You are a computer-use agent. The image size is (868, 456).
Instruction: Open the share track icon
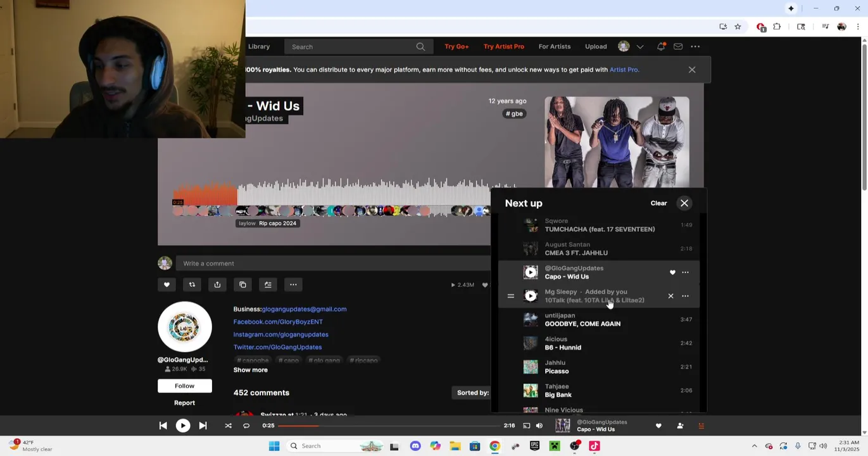(217, 284)
